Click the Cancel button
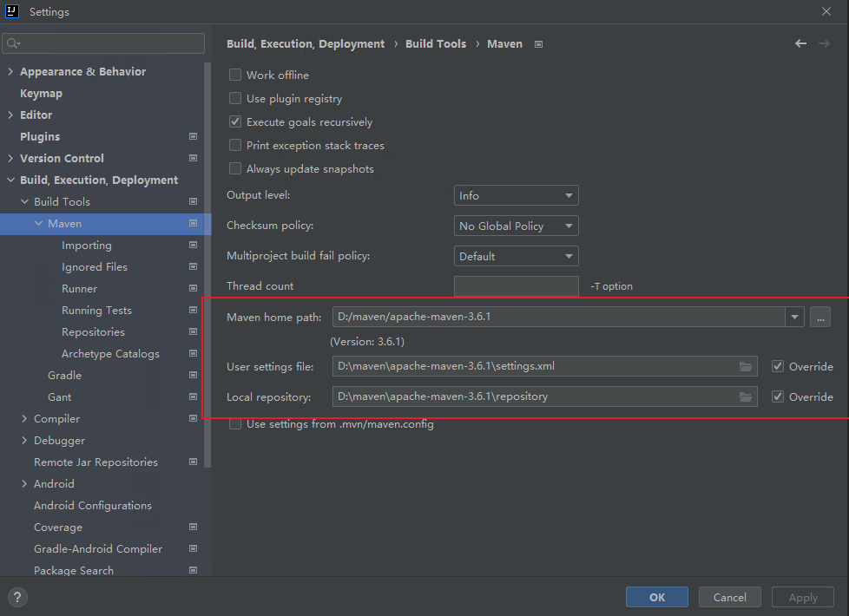Screen dimensions: 849x616 (x=729, y=597)
